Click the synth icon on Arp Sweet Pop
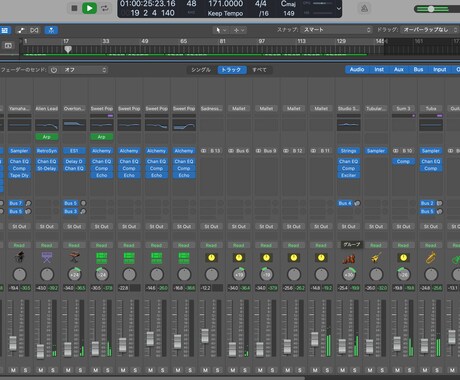The height and width of the screenshot is (380, 460). click(101, 258)
